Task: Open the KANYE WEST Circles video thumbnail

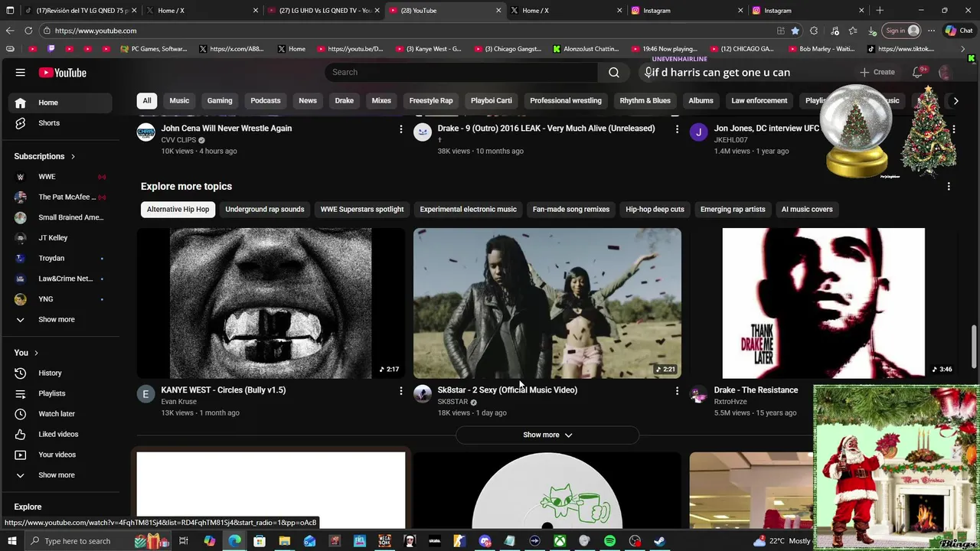Action: tap(271, 303)
